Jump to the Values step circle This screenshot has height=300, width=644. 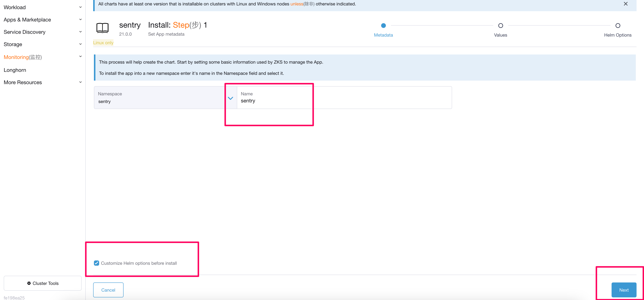coord(501,26)
